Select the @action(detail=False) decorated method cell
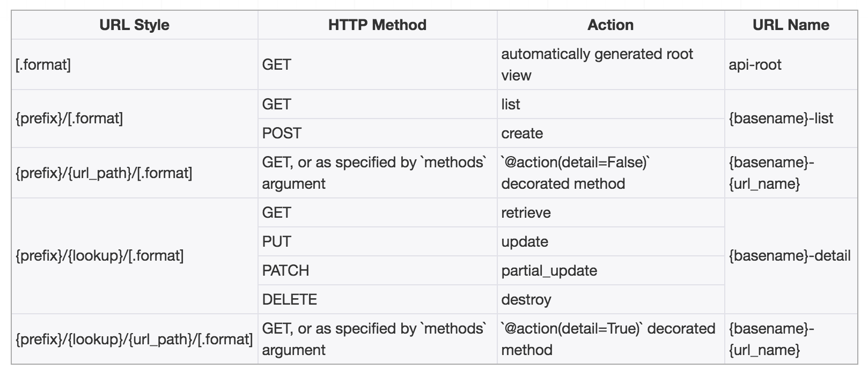868x369 pixels. 575,173
